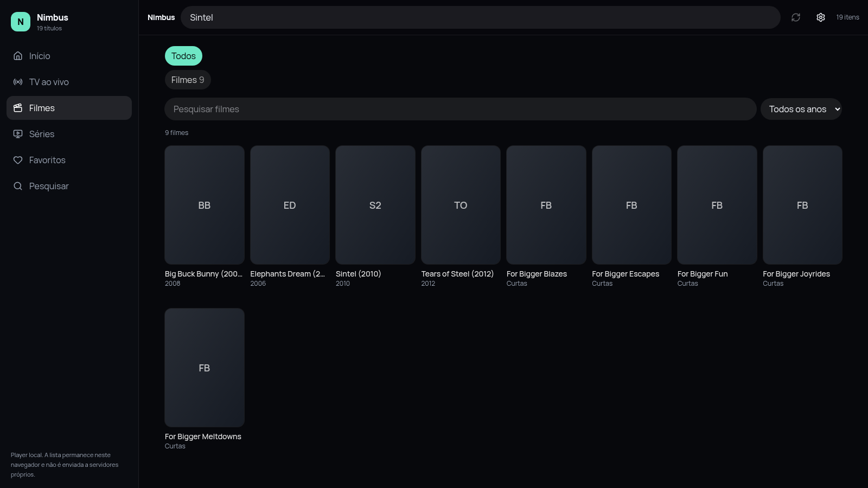Open the Séries section
This screenshot has width=868, height=488.
point(69,134)
